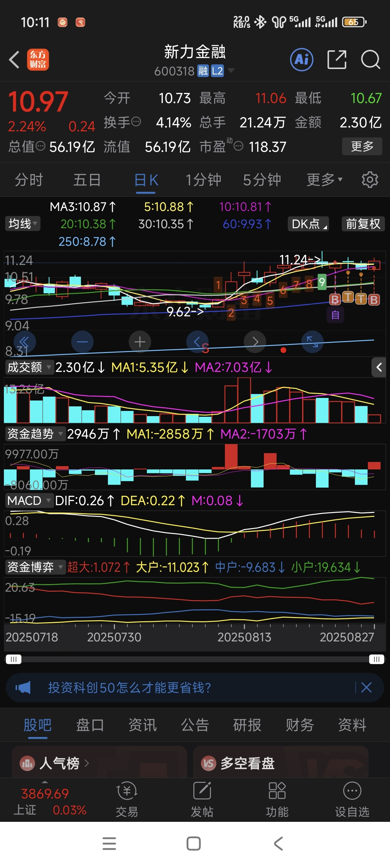The height and width of the screenshot is (868, 390).
Task: Tap the banner megaphone icon
Action: pos(23,687)
